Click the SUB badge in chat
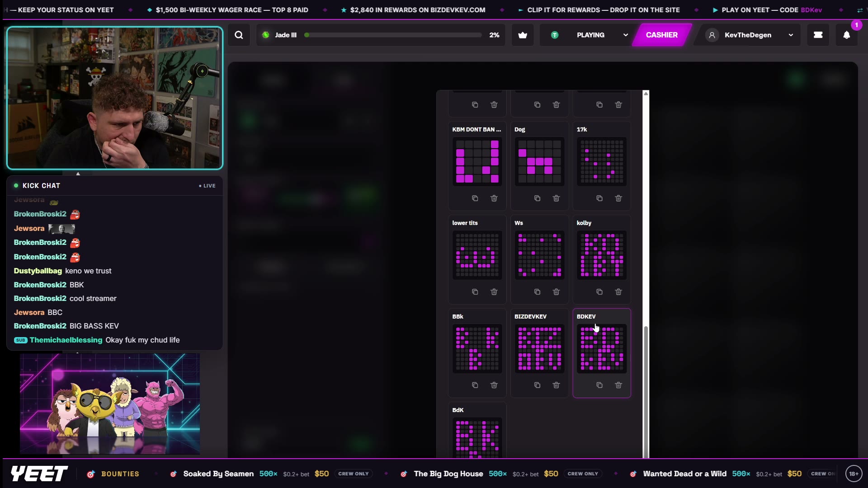868x488 pixels. point(21,340)
